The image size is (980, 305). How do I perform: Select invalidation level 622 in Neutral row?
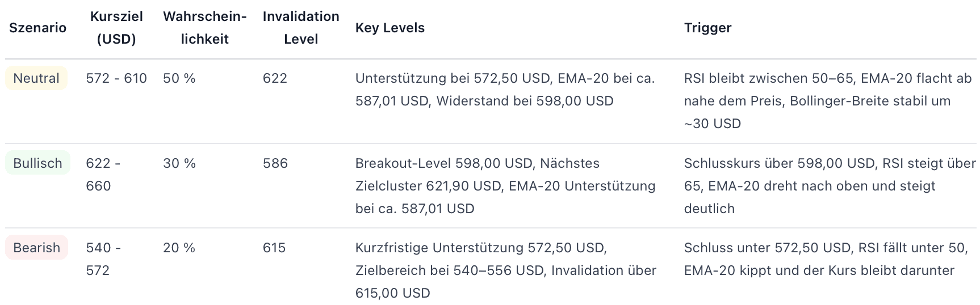coord(275,78)
